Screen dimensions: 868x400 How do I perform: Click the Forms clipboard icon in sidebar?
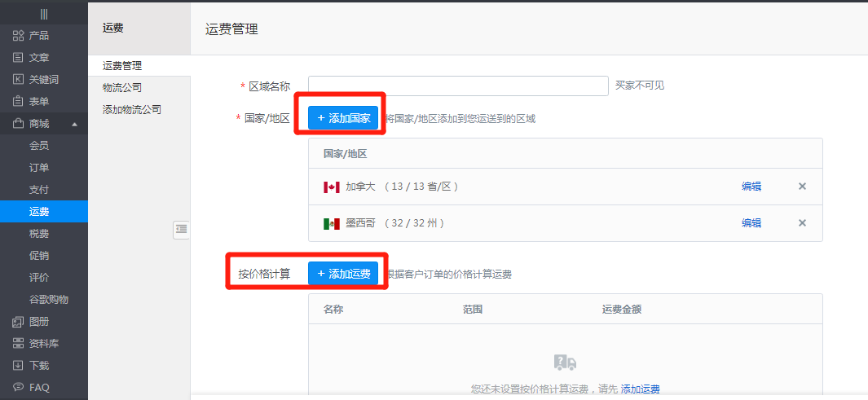[x=18, y=102]
